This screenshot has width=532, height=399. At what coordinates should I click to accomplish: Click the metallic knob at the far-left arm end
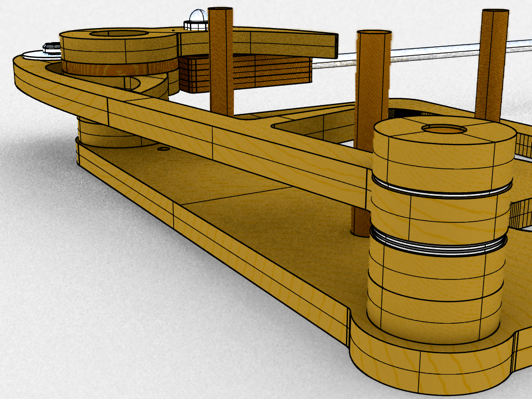click(51, 48)
